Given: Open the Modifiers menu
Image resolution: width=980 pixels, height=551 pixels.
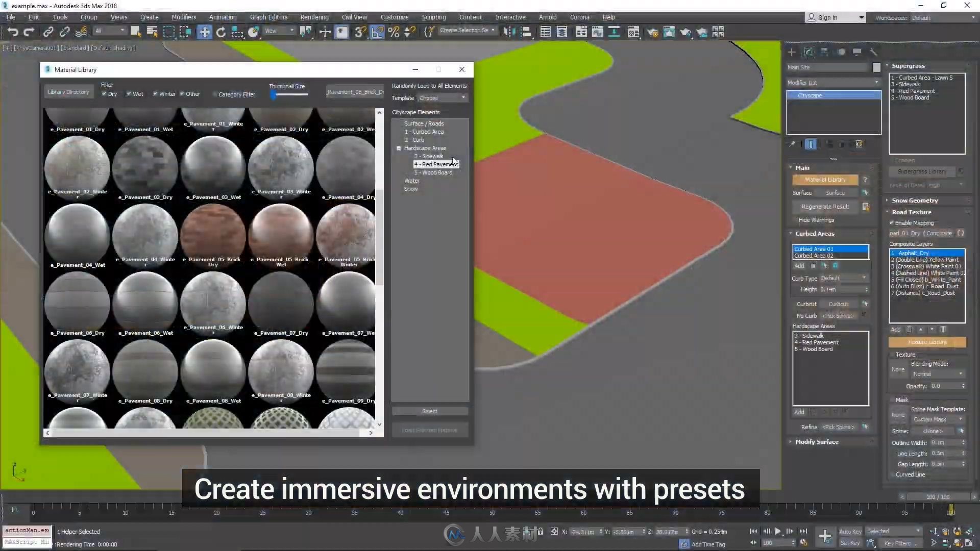Looking at the screenshot, I should 184,17.
